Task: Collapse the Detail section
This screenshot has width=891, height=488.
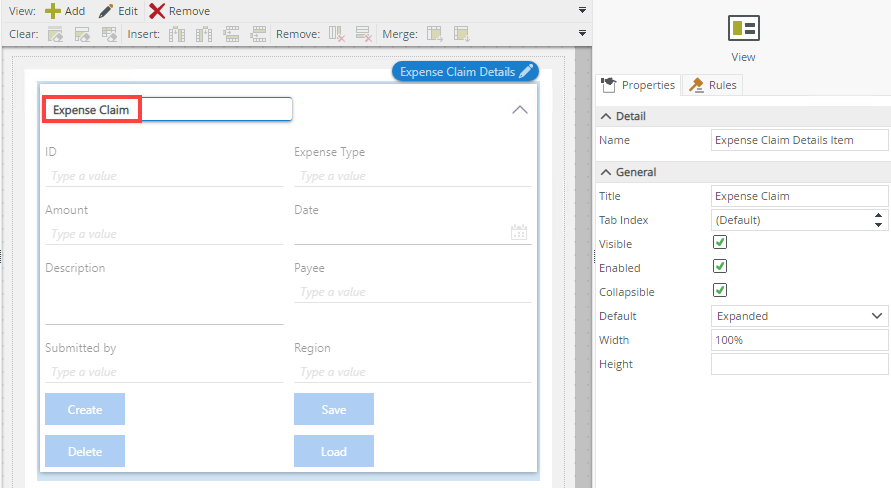Action: pyautogui.click(x=606, y=116)
